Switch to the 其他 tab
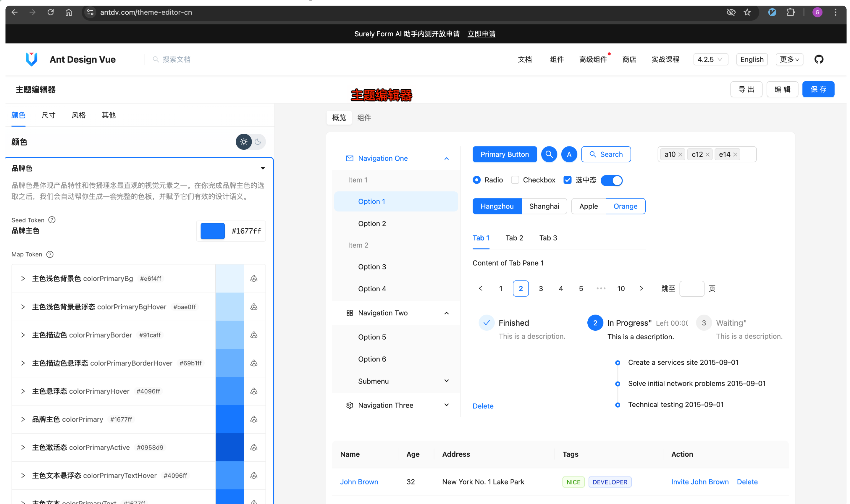This screenshot has width=850, height=504. tap(109, 115)
